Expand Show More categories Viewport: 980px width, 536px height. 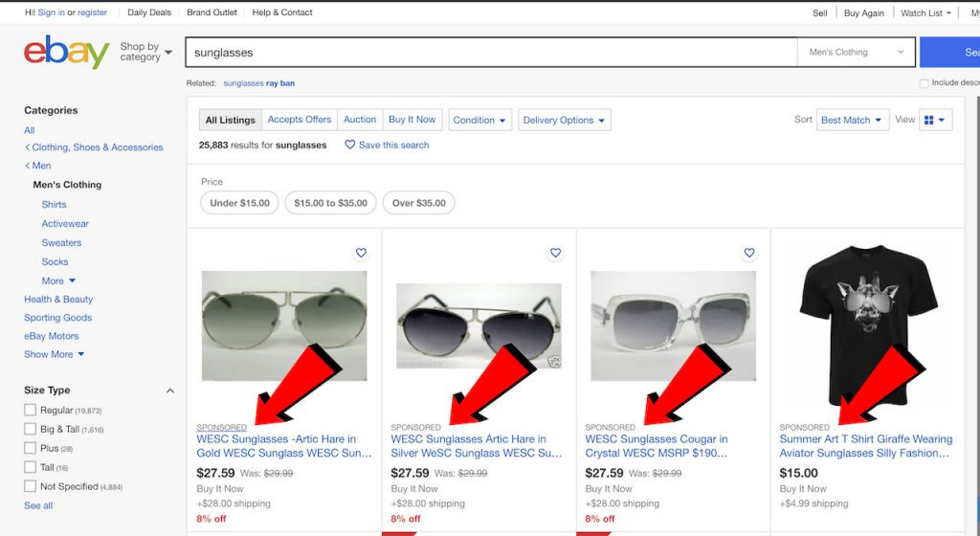54,354
